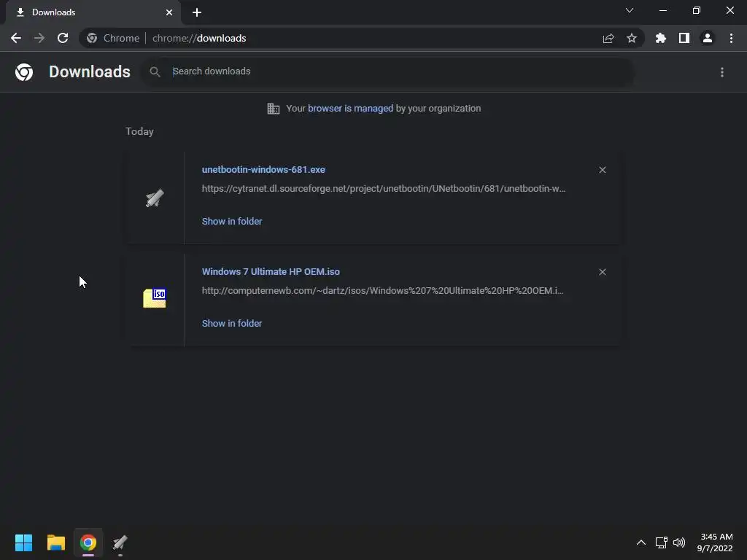Screen dimensions: 747x560
Task: Click the Chrome logo beside Downloads title
Action: pyautogui.click(x=24, y=72)
